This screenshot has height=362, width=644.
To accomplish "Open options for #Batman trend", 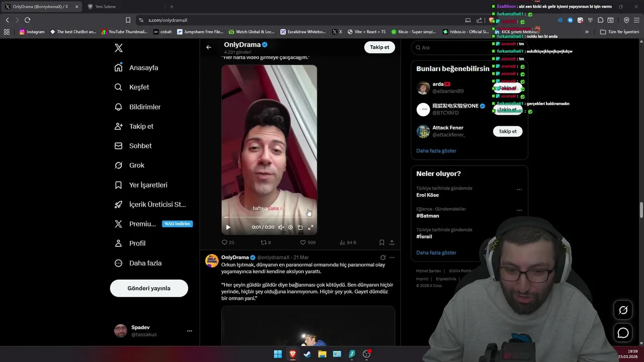I will click(x=519, y=210).
